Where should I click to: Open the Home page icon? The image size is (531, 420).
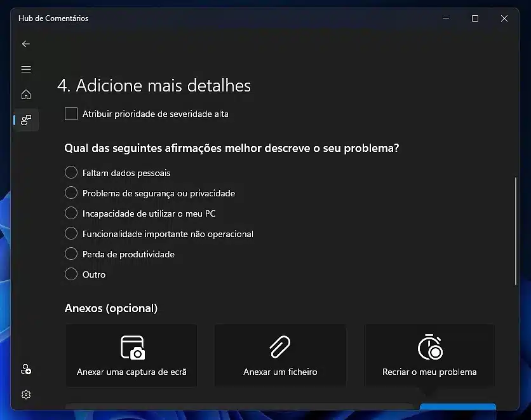point(26,95)
